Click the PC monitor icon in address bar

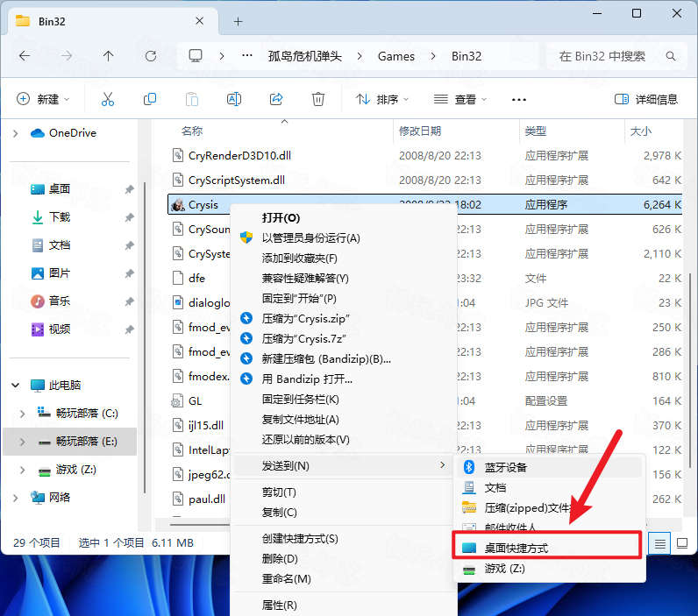point(196,56)
